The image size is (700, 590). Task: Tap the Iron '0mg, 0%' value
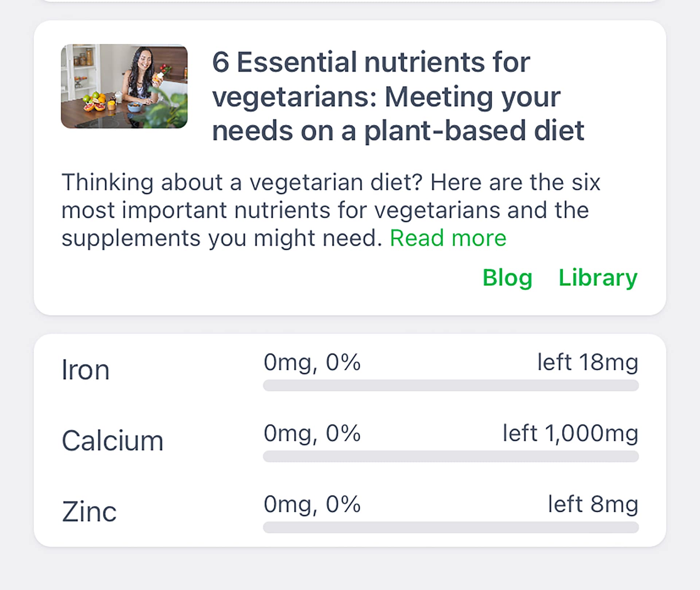click(312, 362)
